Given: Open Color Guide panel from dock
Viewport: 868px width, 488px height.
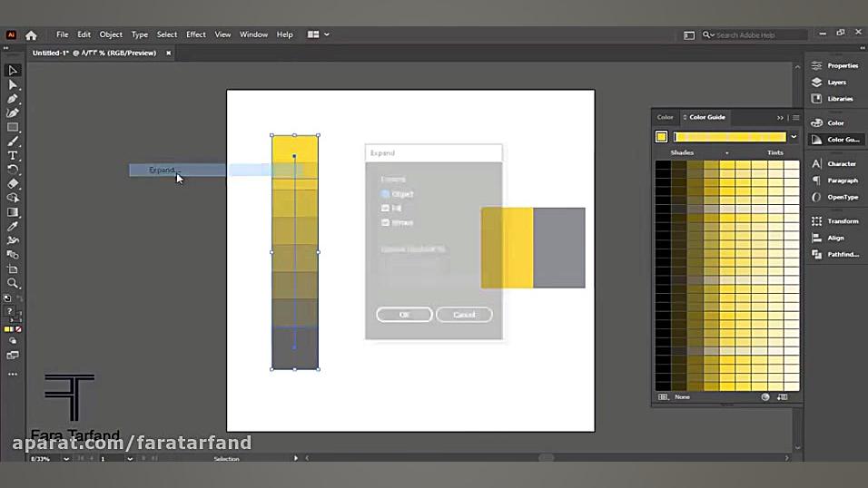Looking at the screenshot, I should 834,140.
